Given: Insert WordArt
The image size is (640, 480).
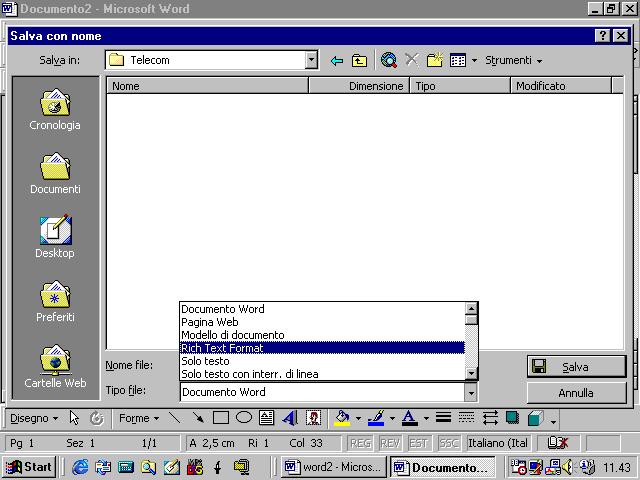Looking at the screenshot, I should pyautogui.click(x=290, y=418).
